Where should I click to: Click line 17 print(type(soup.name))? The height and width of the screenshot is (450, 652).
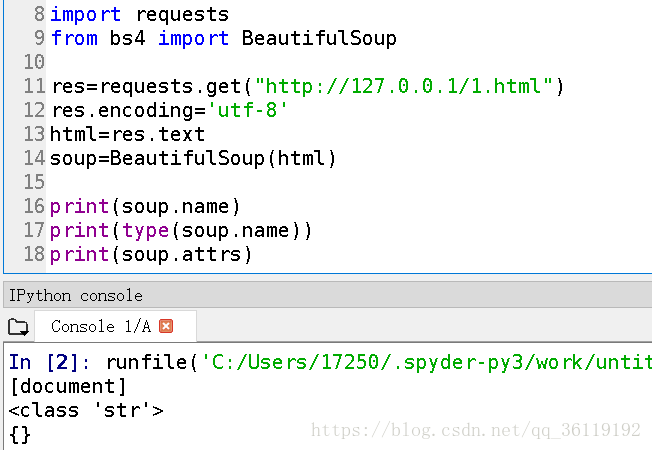click(181, 231)
